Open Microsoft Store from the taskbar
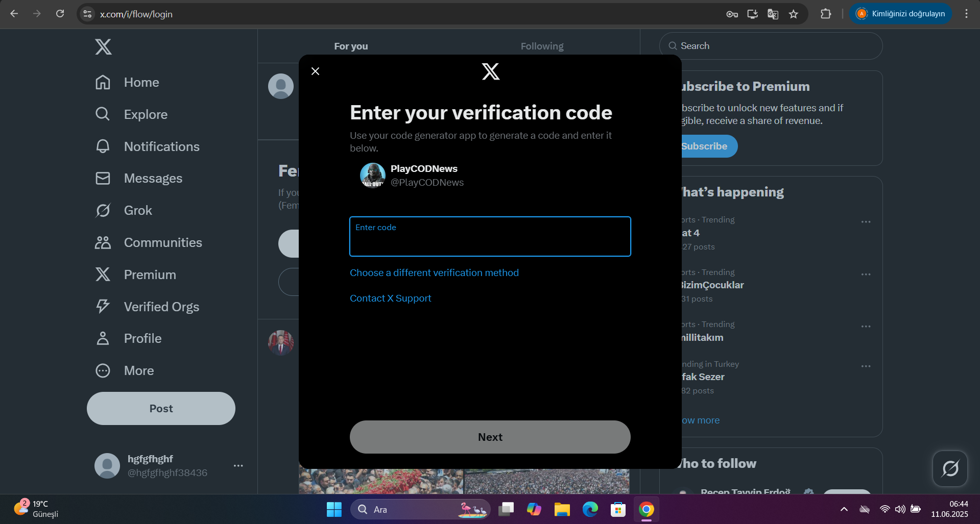980x524 pixels. pyautogui.click(x=618, y=509)
